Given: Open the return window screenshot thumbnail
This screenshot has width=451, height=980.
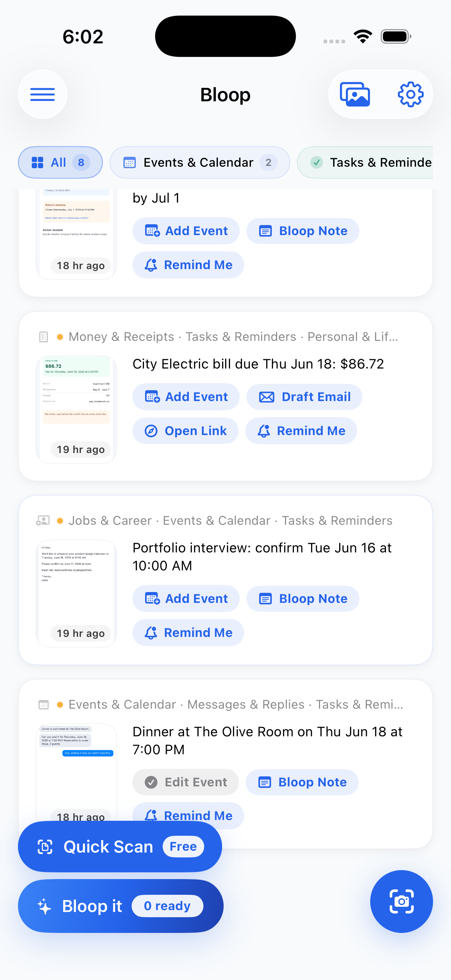Looking at the screenshot, I should (76, 234).
